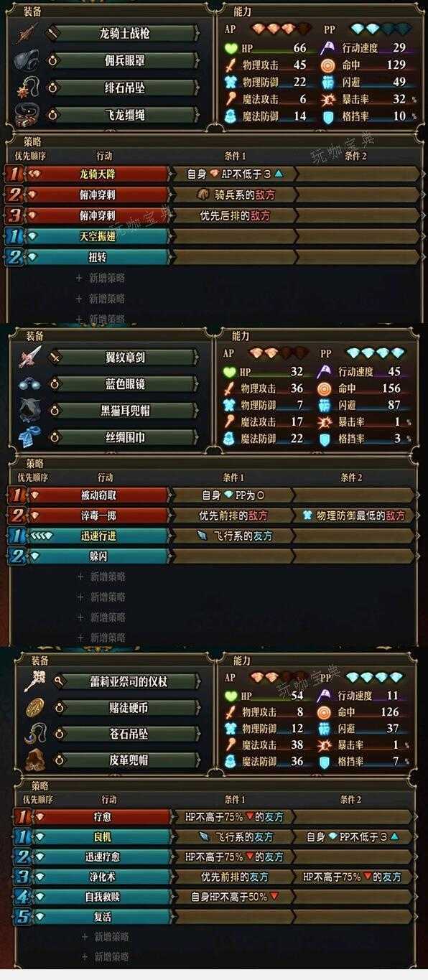Select the 天空振翅 passive skill
The width and height of the screenshot is (428, 980).
click(97, 236)
